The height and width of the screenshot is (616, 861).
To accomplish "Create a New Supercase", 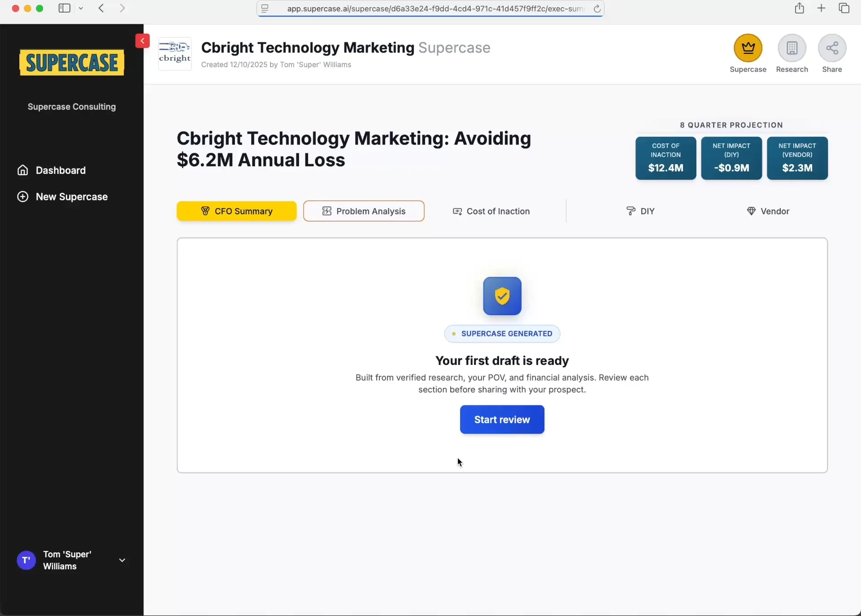I will click(x=71, y=197).
